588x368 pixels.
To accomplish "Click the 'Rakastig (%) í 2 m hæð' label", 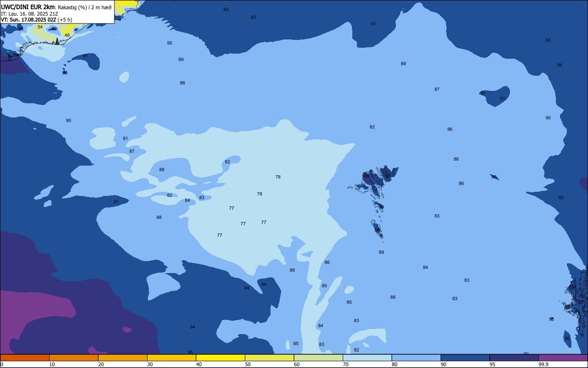I will coord(85,7).
